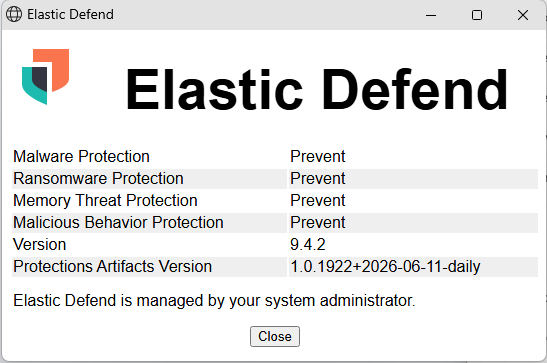Image resolution: width=547 pixels, height=363 pixels.
Task: Click the Close button
Action: point(275,336)
